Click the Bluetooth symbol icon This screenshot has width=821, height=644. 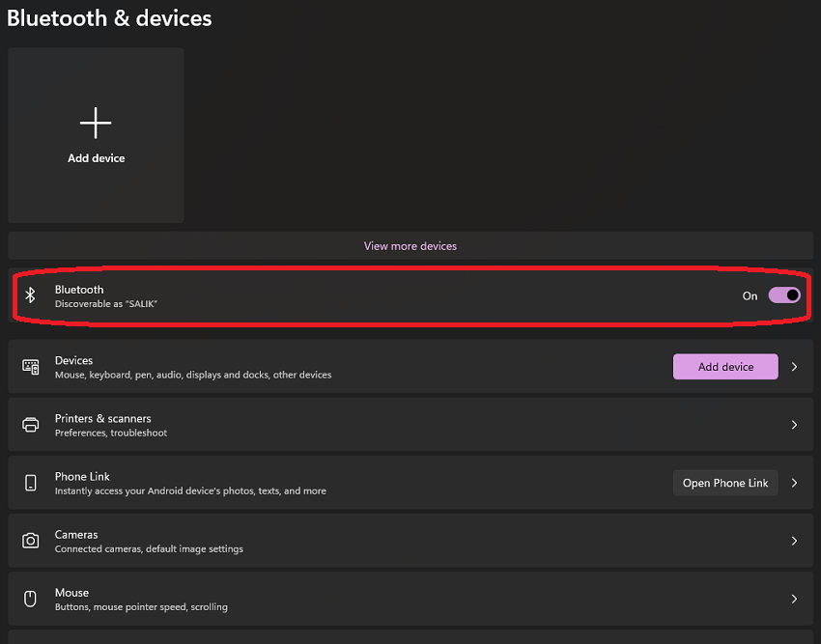point(30,295)
